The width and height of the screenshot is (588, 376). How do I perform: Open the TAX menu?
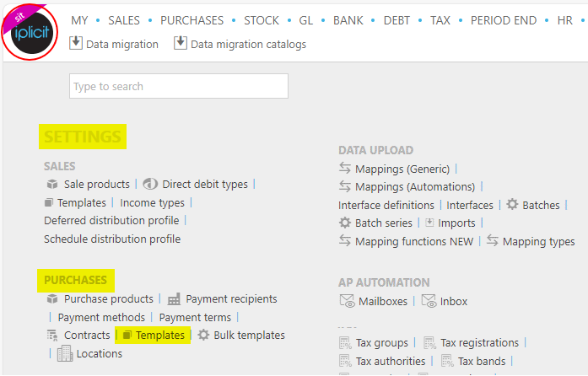coord(440,20)
